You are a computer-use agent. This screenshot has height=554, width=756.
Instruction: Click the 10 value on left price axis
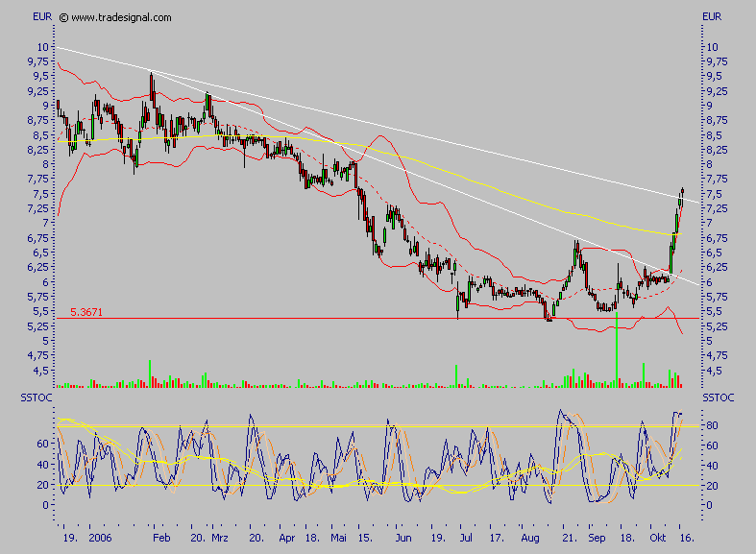click(42, 46)
